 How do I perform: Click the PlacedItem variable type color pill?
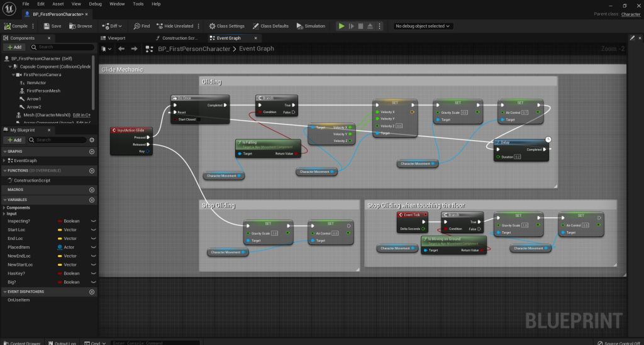click(x=60, y=247)
